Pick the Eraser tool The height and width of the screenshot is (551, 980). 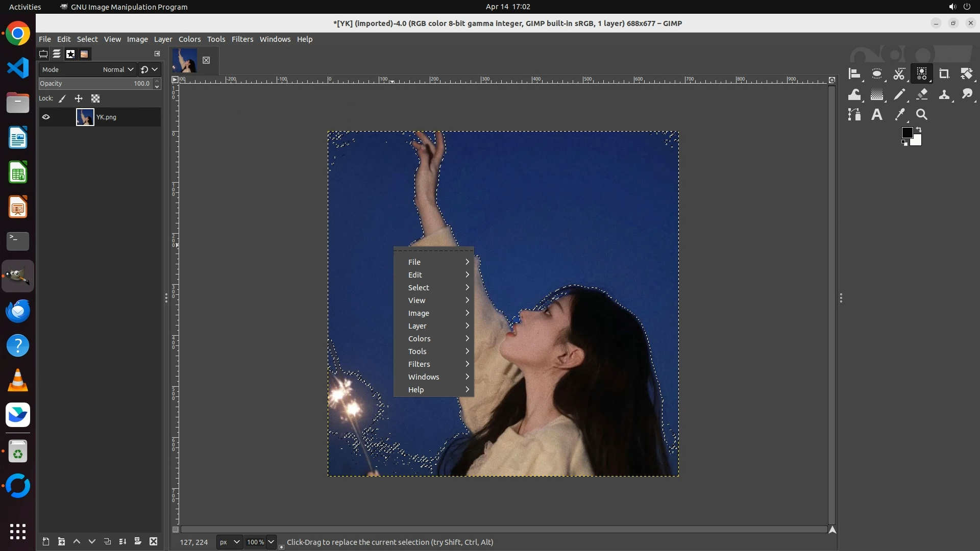[922, 94]
